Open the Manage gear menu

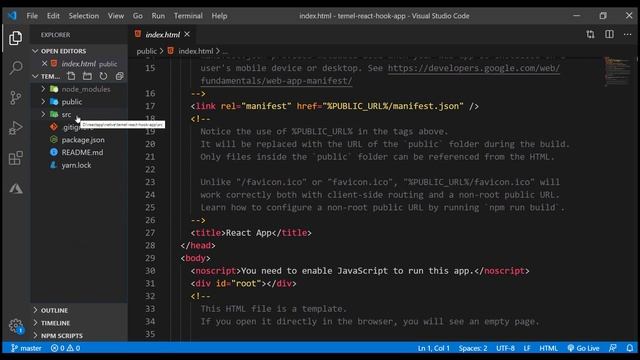[x=16, y=326]
